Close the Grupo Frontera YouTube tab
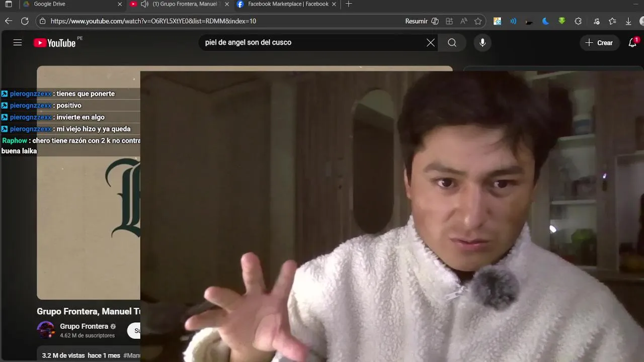Viewport: 644px width, 362px height. pos(227,4)
